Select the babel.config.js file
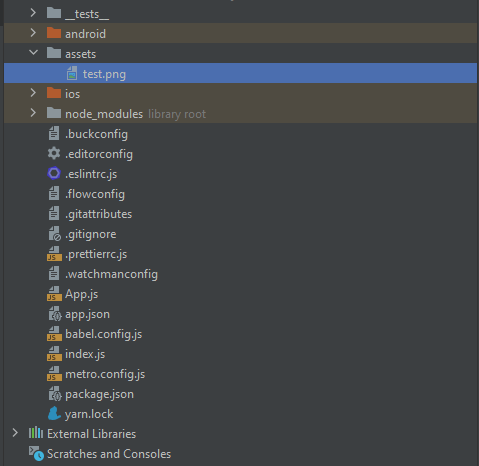 tap(103, 334)
